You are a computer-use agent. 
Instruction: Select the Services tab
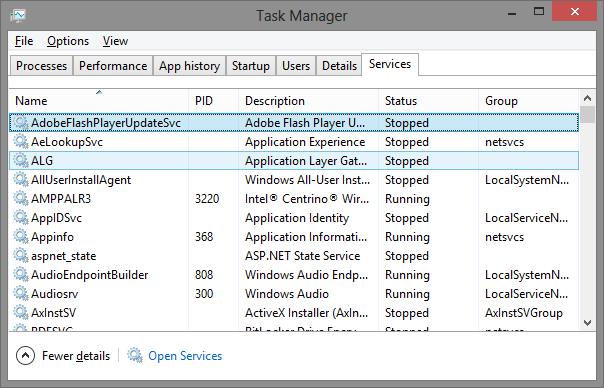(390, 64)
